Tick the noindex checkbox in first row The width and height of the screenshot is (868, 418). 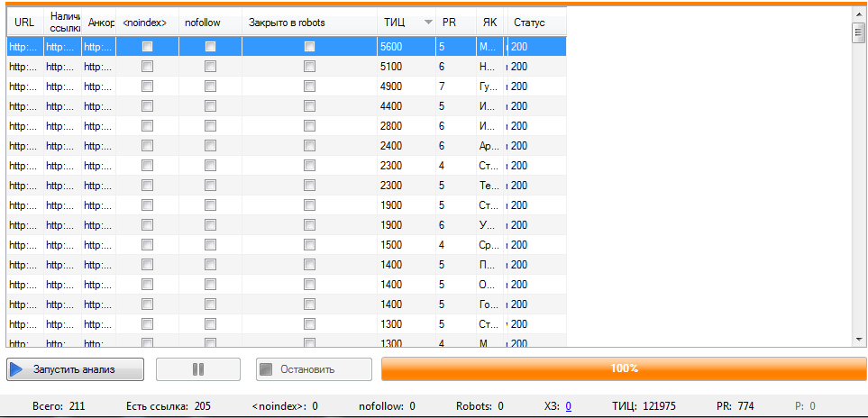coord(147,46)
